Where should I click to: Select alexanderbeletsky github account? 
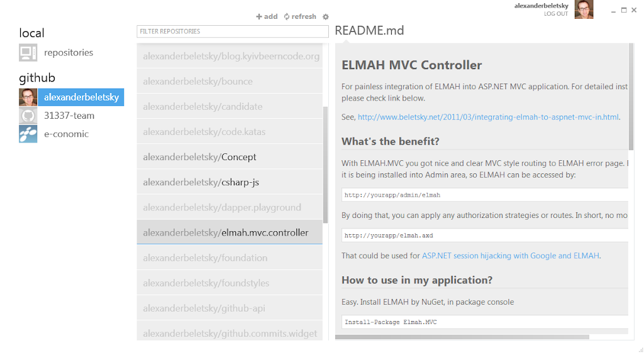(81, 97)
